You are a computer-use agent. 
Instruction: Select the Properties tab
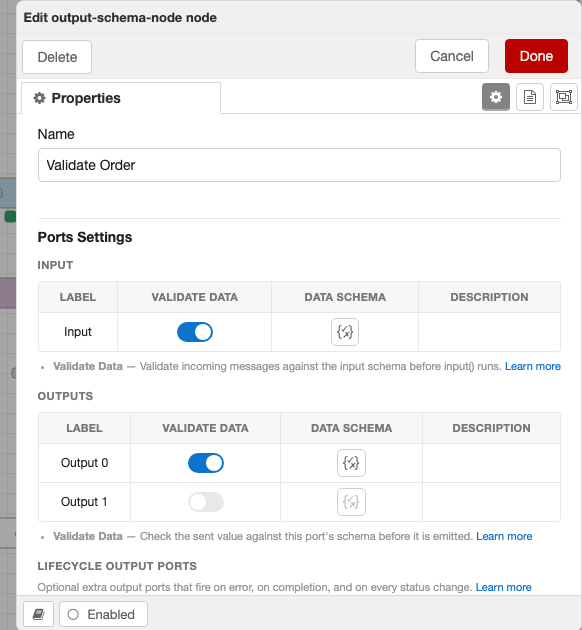[121, 98]
